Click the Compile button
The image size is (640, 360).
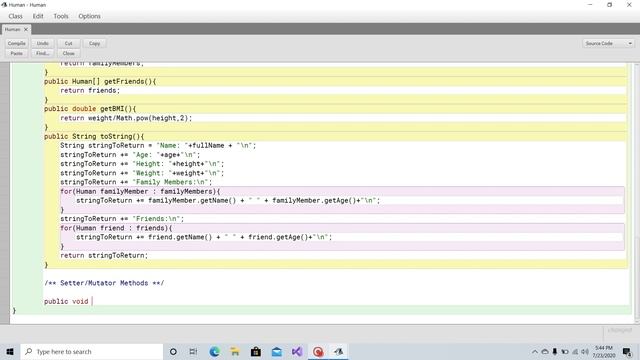tap(17, 43)
